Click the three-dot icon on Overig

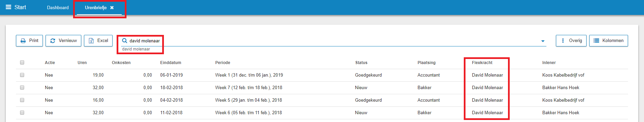pos(563,41)
